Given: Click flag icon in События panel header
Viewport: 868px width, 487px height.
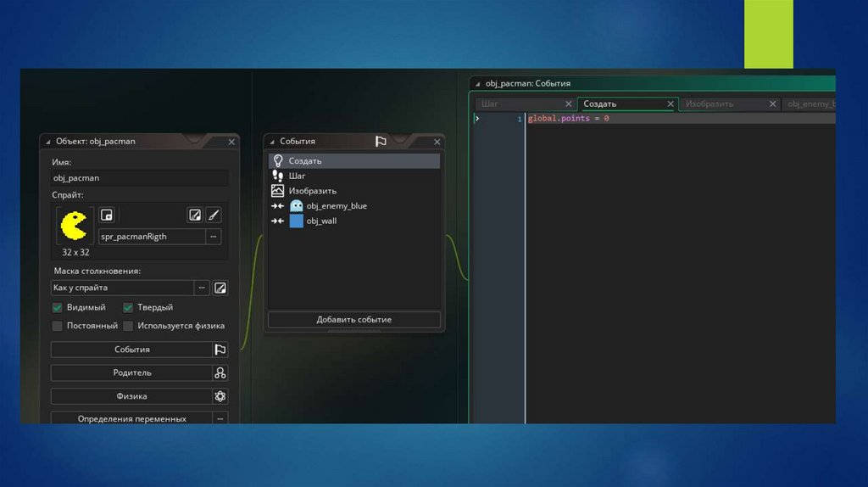Looking at the screenshot, I should point(381,142).
